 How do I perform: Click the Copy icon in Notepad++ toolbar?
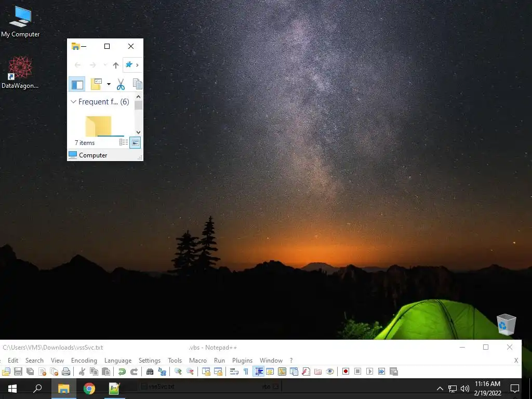(x=94, y=371)
